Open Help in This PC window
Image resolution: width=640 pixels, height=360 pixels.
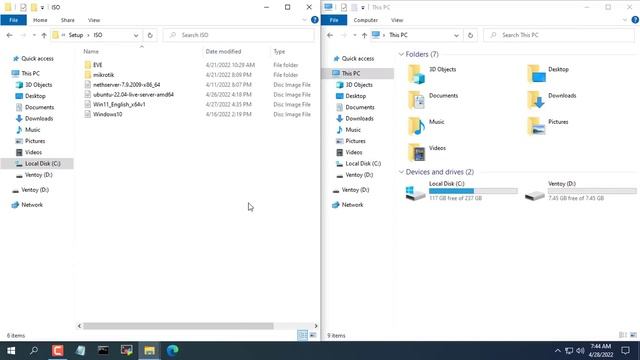(635, 20)
